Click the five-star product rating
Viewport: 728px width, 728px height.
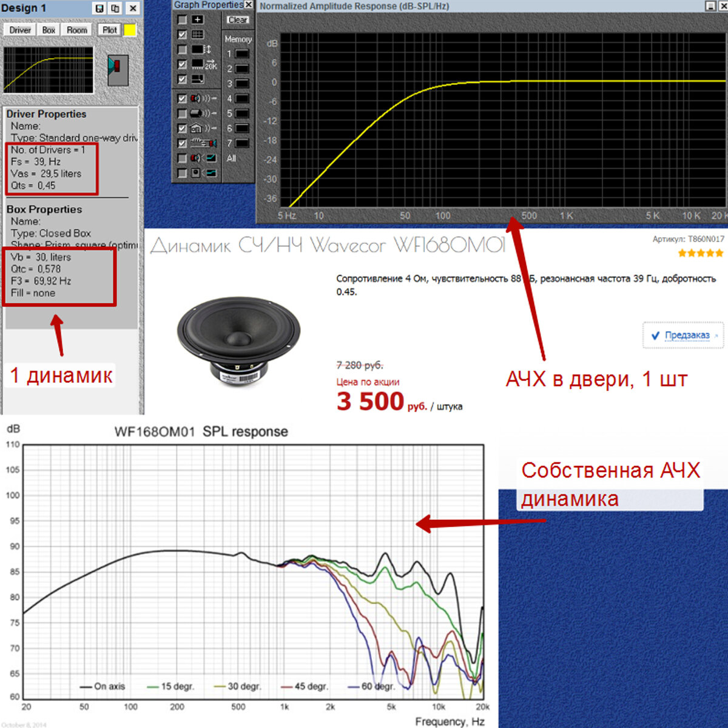tap(701, 253)
